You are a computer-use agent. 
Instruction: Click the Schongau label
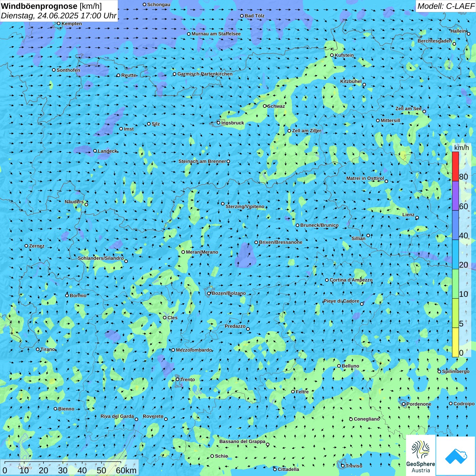[x=158, y=4]
